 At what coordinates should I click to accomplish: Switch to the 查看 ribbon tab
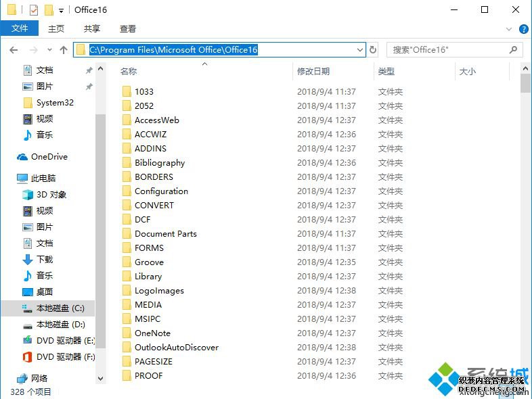(128, 28)
